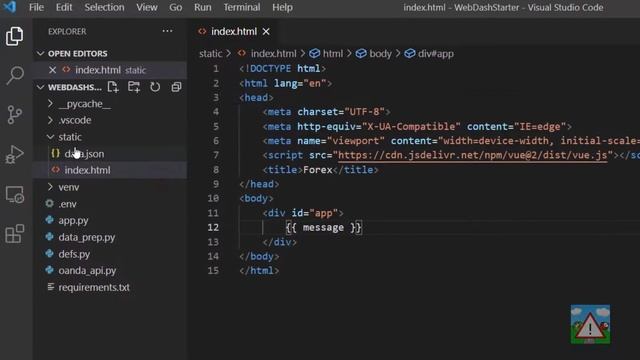Select the index.html editor tab

(x=234, y=31)
